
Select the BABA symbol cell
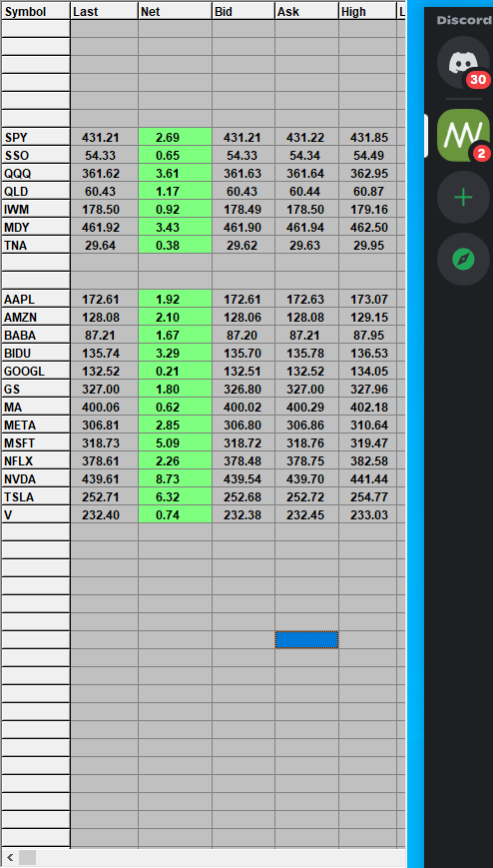click(x=36, y=335)
